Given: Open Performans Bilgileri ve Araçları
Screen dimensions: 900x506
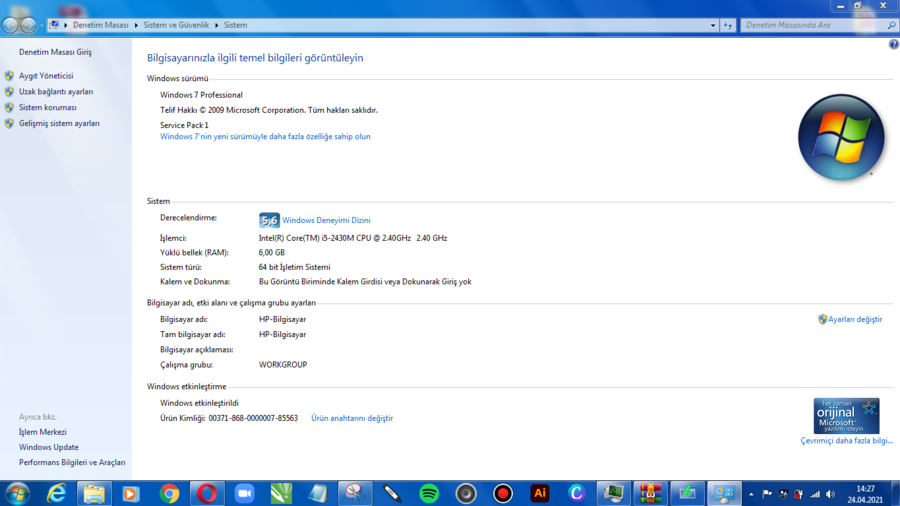Looking at the screenshot, I should pyautogui.click(x=72, y=462).
